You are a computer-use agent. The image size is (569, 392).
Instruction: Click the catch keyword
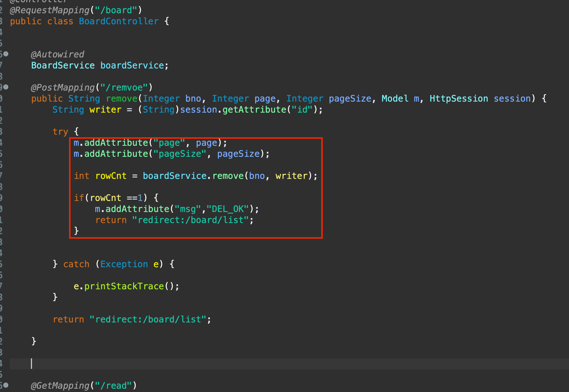coord(76,264)
